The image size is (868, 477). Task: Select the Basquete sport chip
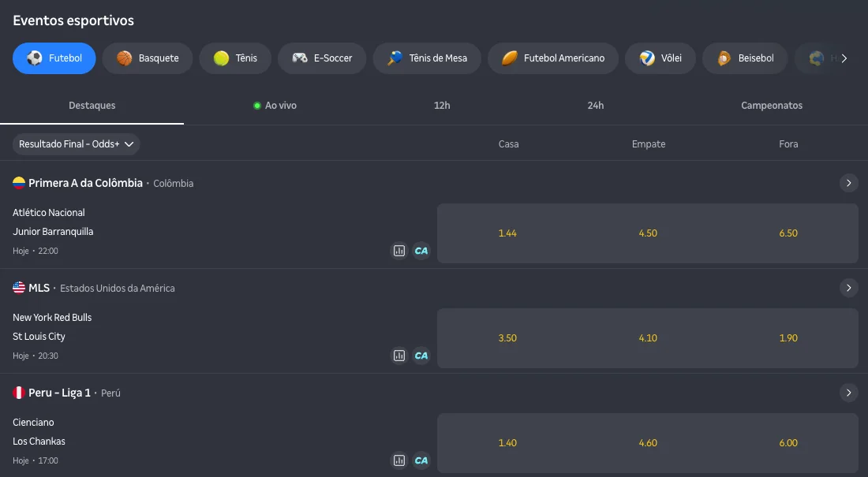(148, 58)
